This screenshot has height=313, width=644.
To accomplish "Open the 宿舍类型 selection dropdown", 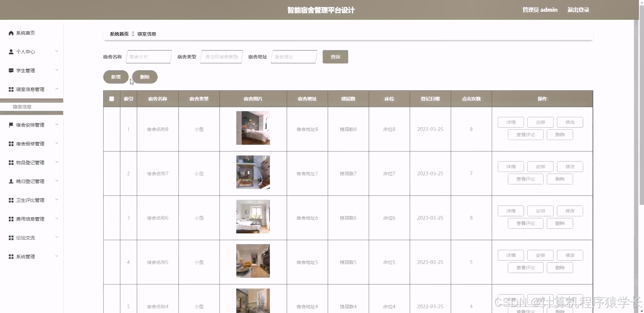I will [222, 57].
